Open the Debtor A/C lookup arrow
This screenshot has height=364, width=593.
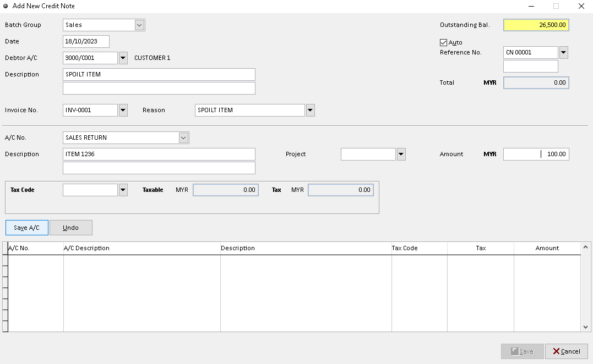click(x=122, y=57)
